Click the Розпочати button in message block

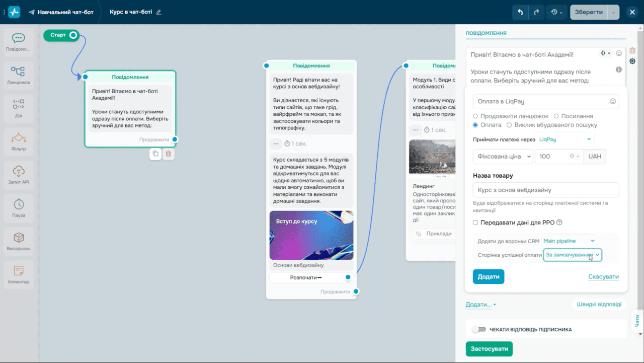tap(306, 277)
